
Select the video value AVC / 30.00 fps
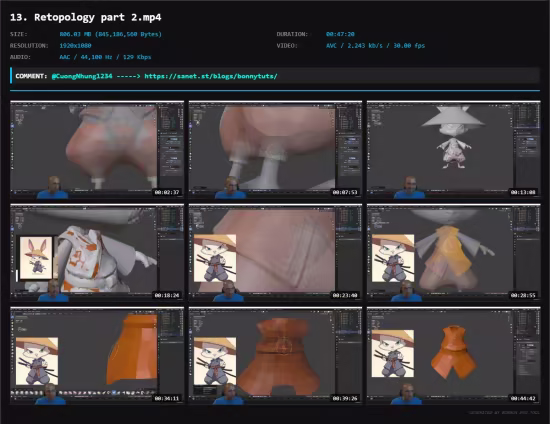pos(375,46)
